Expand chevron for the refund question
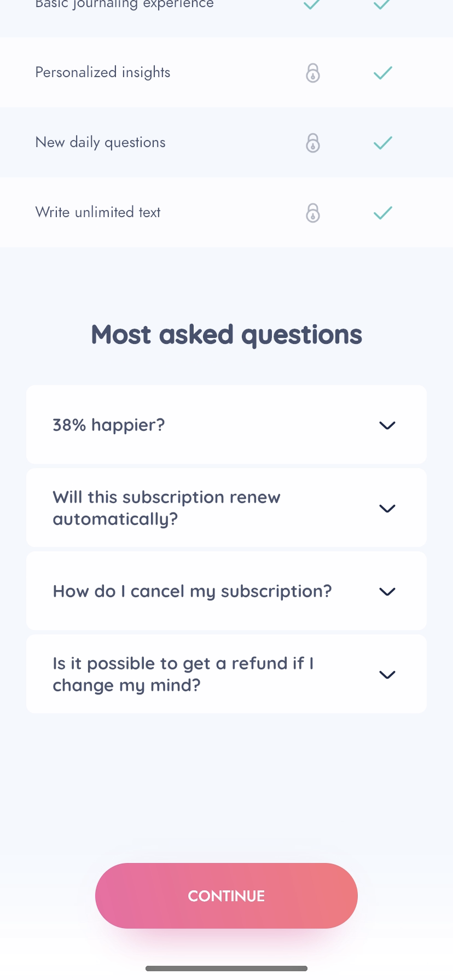This screenshot has height=980, width=453. (x=387, y=675)
